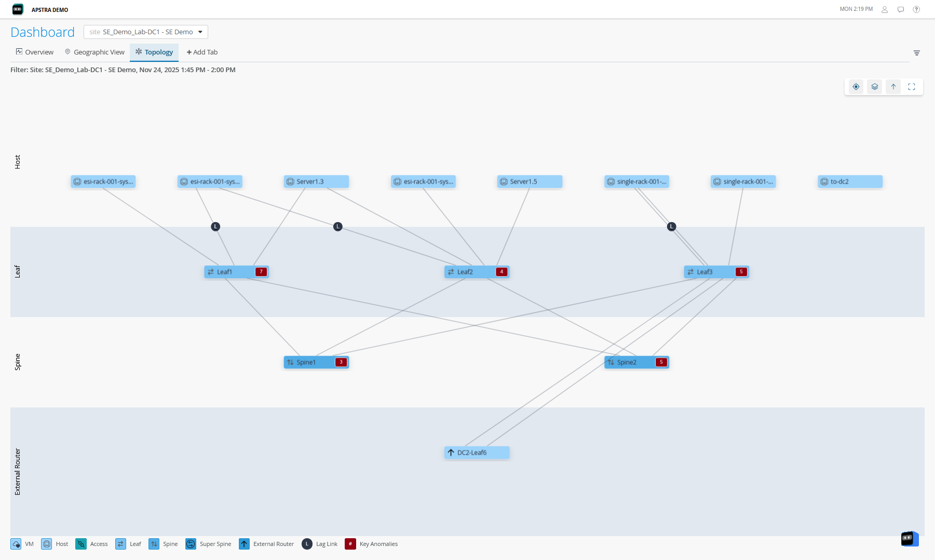Screen dimensions: 935x560
Task: Toggle the up-arrow control in topology toolbar
Action: 892,87
